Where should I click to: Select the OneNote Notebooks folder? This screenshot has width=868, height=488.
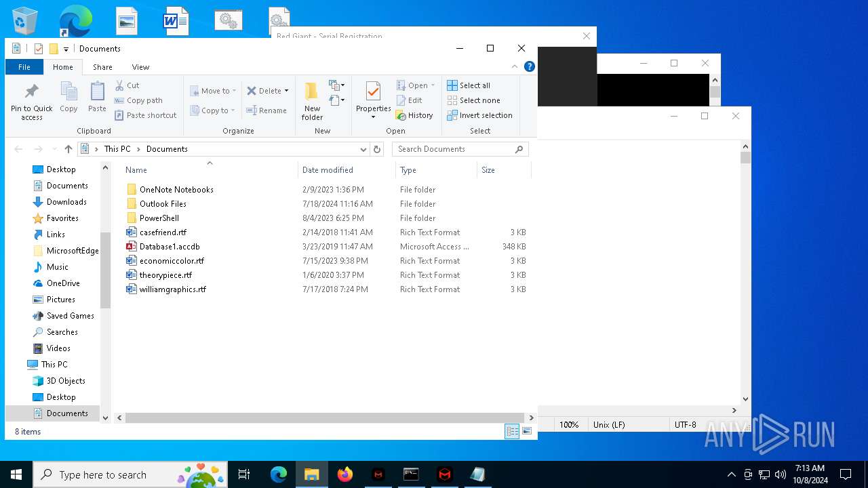tap(176, 190)
